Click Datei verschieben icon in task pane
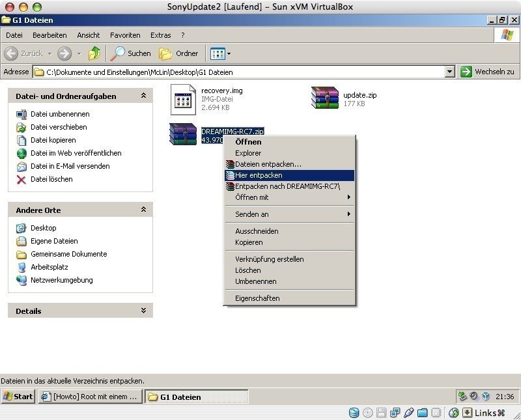The width and height of the screenshot is (521, 420). (x=21, y=127)
